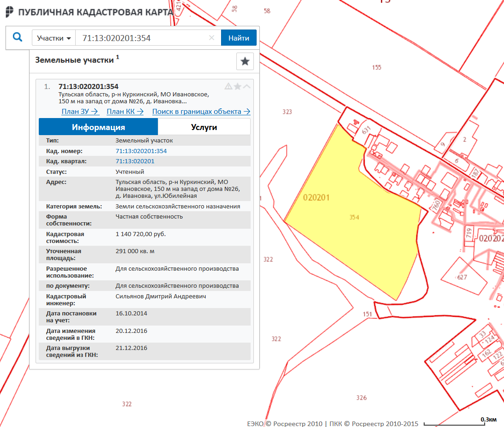Open the План ЗУ link
This screenshot has width=504, height=427.
tap(80, 111)
